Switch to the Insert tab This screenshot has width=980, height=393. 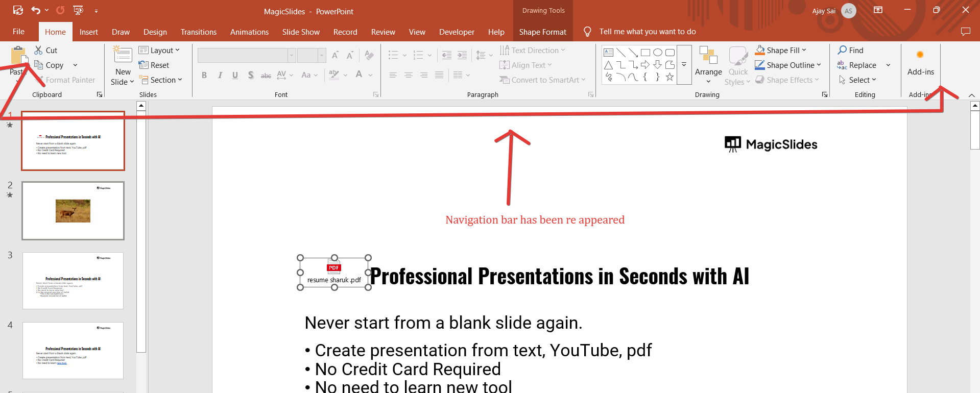click(x=88, y=32)
